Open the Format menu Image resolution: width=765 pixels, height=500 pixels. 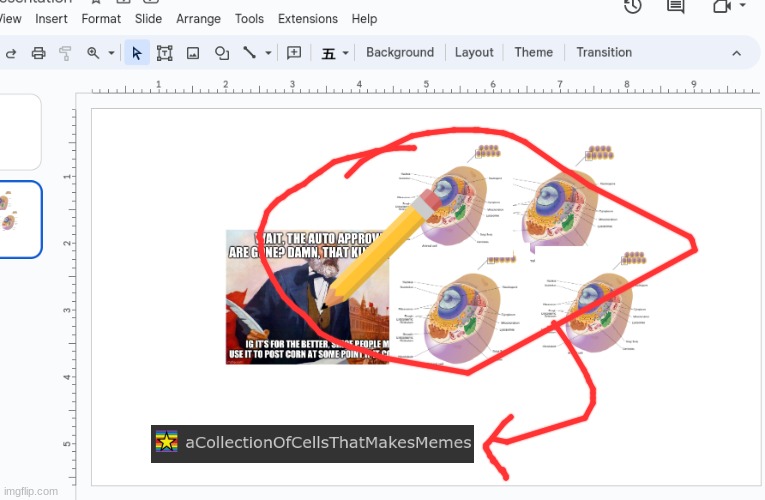point(101,19)
